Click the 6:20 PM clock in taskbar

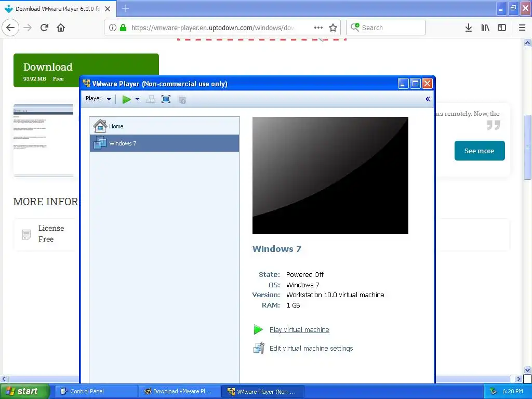point(513,392)
